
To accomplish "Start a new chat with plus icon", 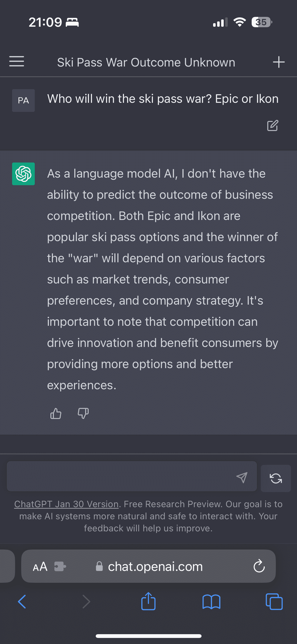I will 279,62.
